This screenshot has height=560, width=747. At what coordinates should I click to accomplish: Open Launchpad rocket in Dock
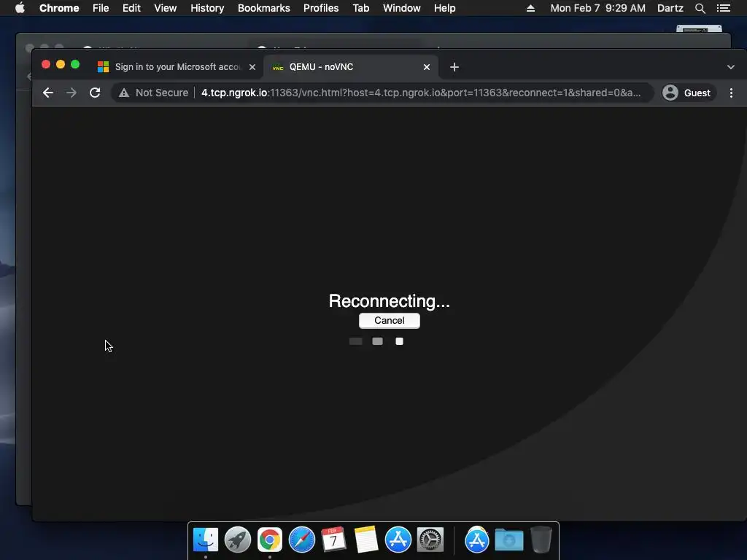[x=238, y=540]
